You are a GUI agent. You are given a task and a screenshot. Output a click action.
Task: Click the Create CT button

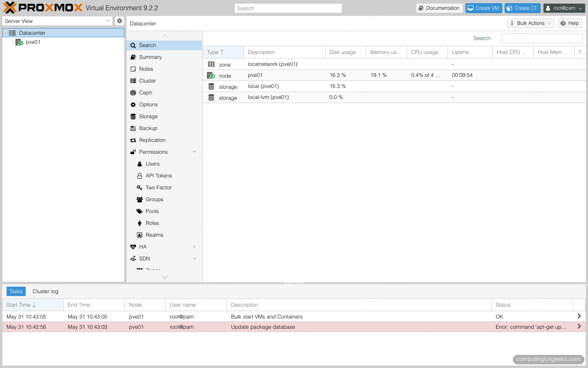523,8
